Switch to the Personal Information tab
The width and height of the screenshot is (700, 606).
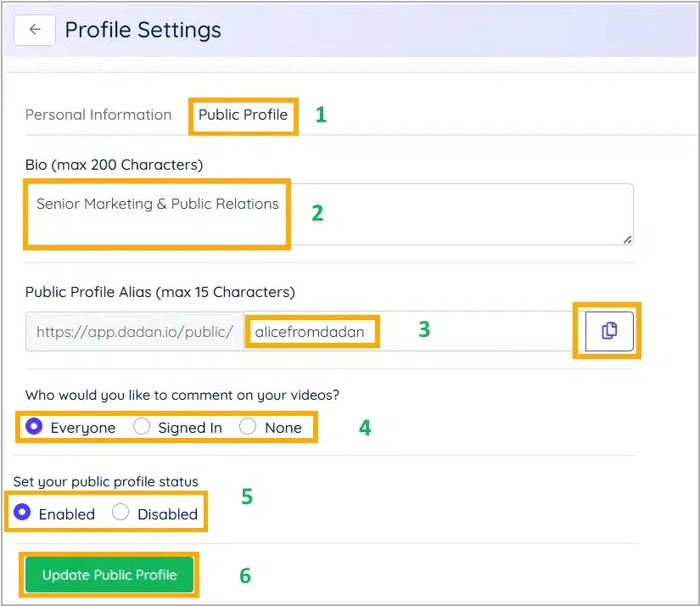98,114
